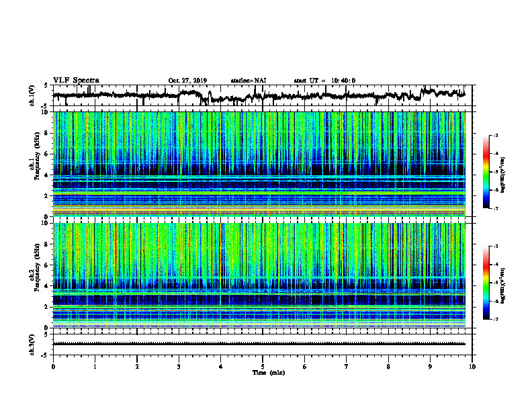The height and width of the screenshot is (411, 532).
Task: Click the "VLF Spectra" plot title
Action: click(76, 81)
